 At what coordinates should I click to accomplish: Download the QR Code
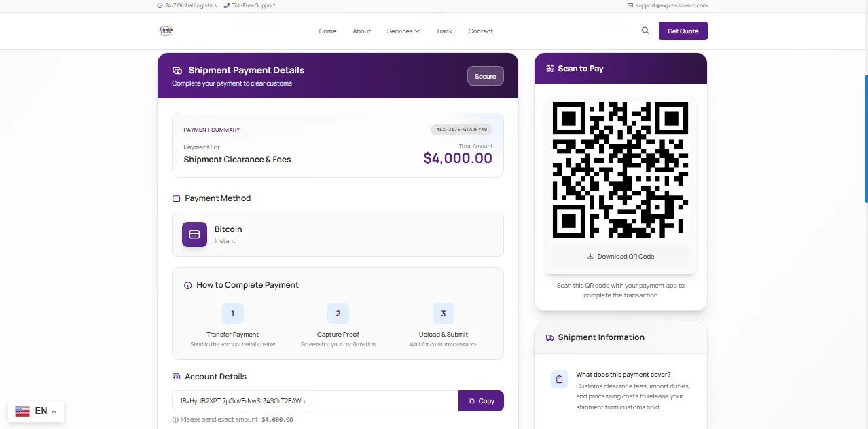[621, 257]
